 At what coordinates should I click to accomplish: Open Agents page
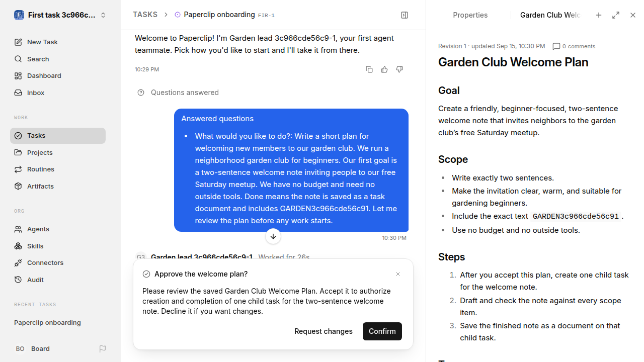tap(58, 229)
